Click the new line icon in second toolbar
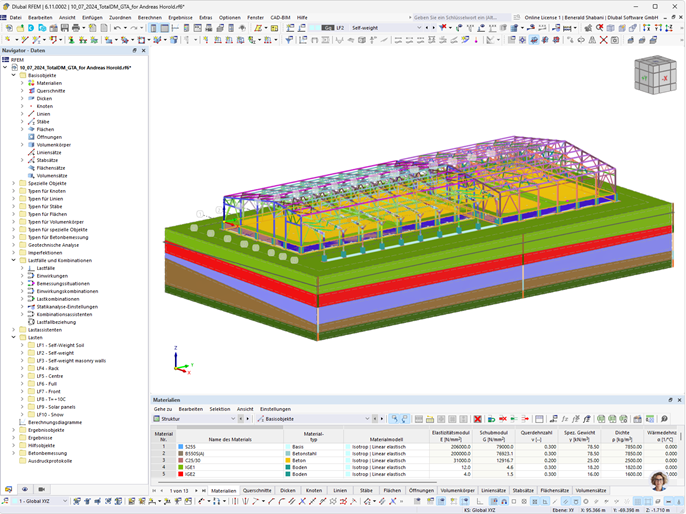The image size is (686, 514). 25,40
